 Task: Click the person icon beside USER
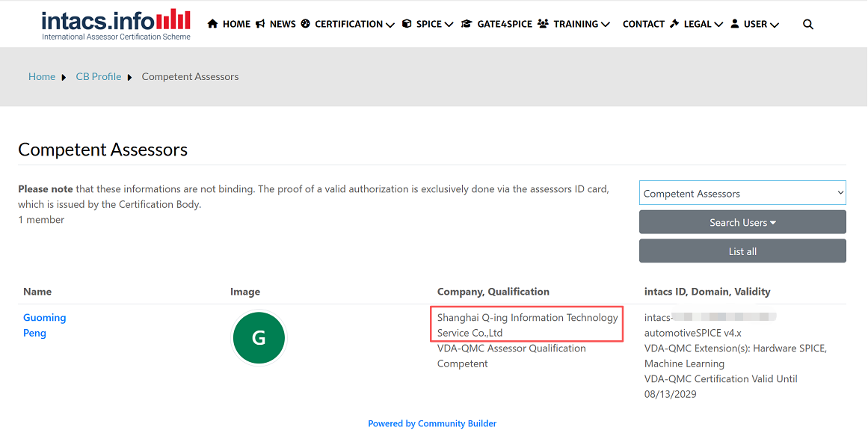pyautogui.click(x=735, y=24)
